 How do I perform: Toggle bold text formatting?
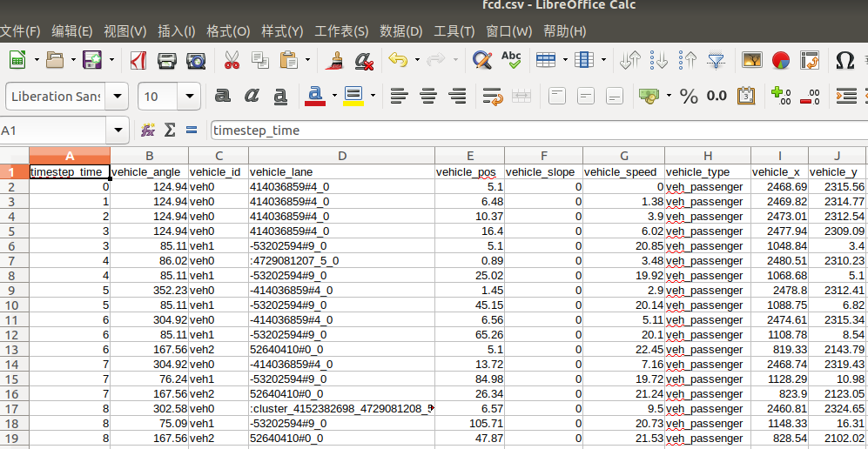(x=223, y=97)
